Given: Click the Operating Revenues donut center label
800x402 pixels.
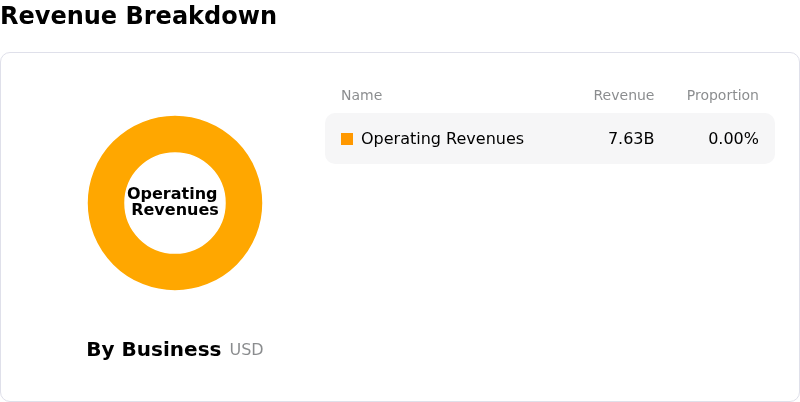Looking at the screenshot, I should [x=173, y=202].
